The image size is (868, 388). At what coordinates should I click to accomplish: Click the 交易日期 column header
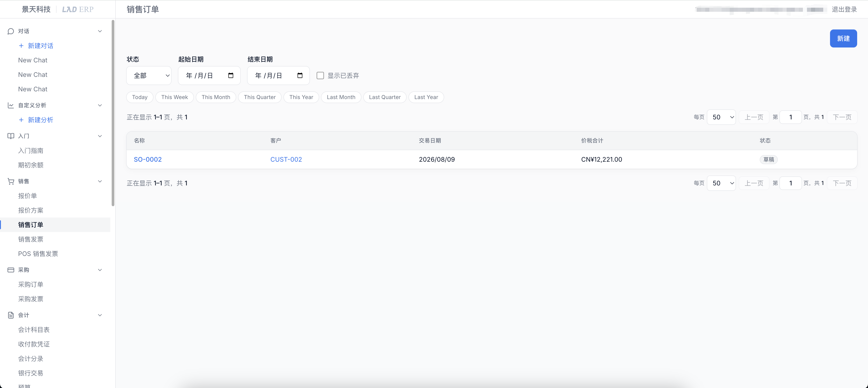[x=430, y=140]
